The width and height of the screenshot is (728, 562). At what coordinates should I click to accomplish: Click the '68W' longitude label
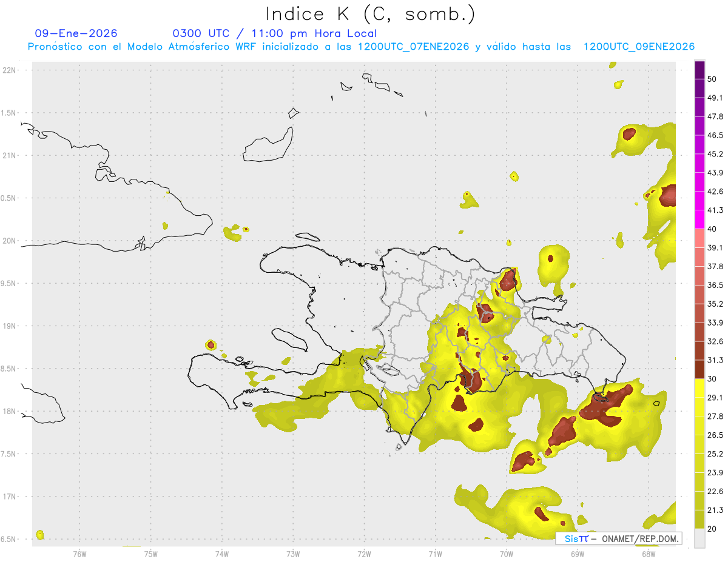tap(649, 554)
